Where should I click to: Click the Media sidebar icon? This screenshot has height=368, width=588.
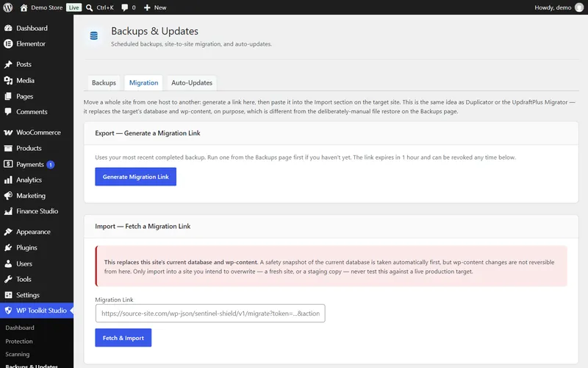[x=8, y=80]
